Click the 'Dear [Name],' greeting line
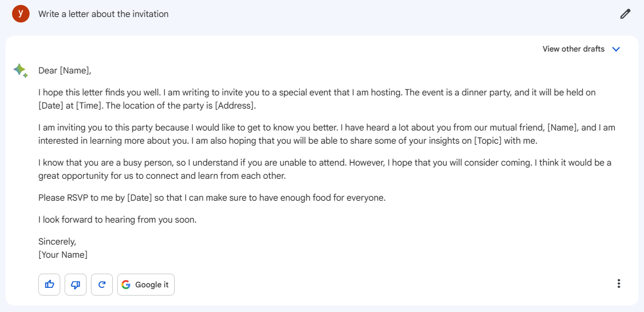 65,71
